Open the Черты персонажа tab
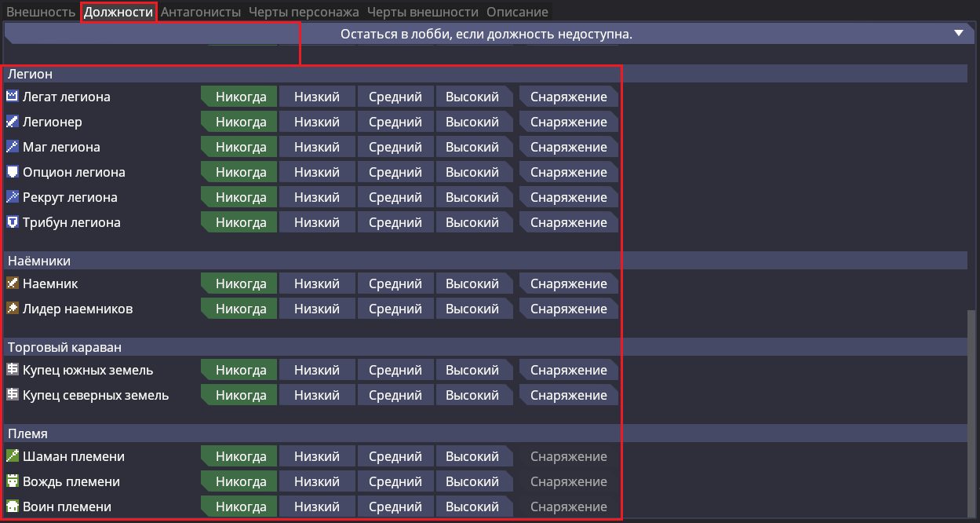The width and height of the screenshot is (980, 523). click(304, 12)
